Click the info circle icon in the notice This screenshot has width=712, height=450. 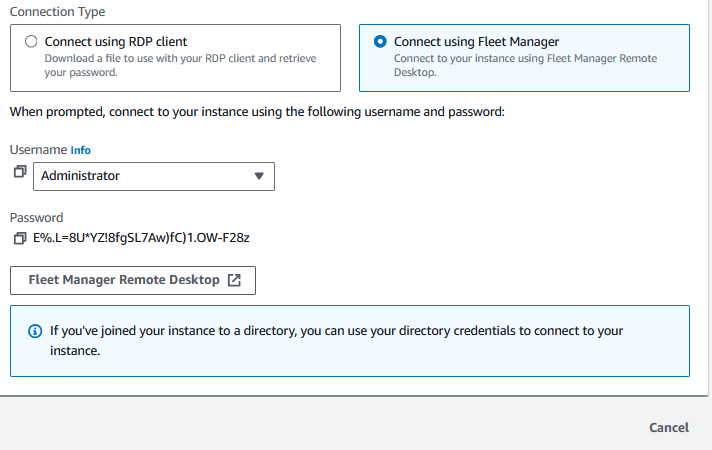tap(35, 331)
